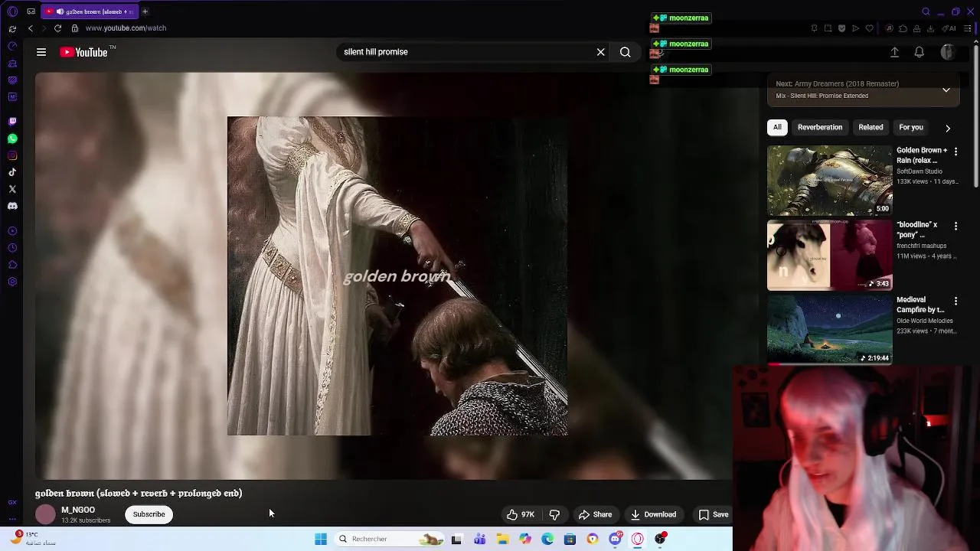Open the "bloodline" x "pony" mashup thumbnail
The width and height of the screenshot is (980, 551).
pos(830,255)
